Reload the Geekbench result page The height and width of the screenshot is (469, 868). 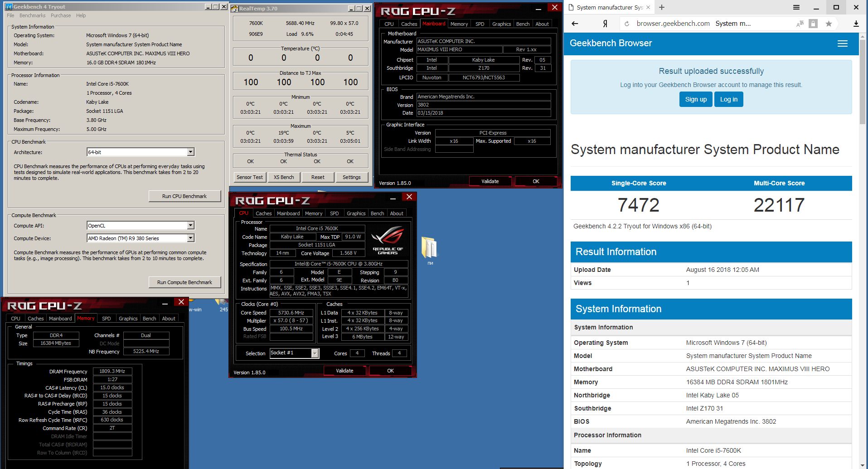(627, 24)
